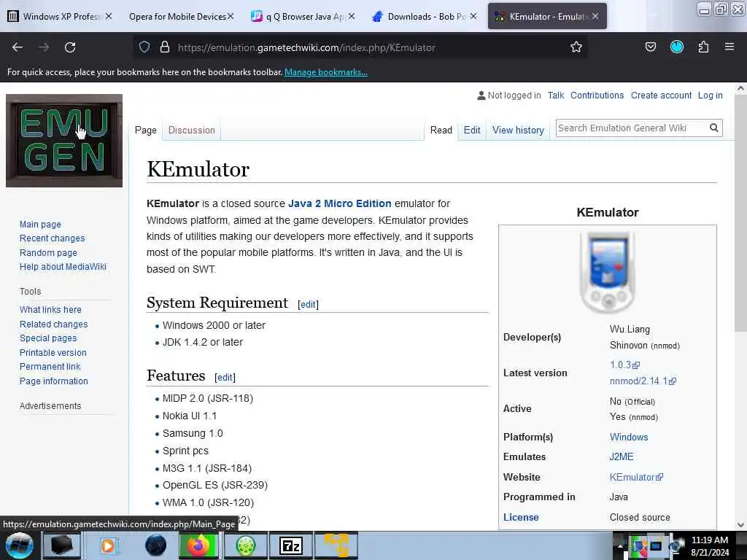Open the Talk link
The width and height of the screenshot is (747, 560).
(556, 96)
